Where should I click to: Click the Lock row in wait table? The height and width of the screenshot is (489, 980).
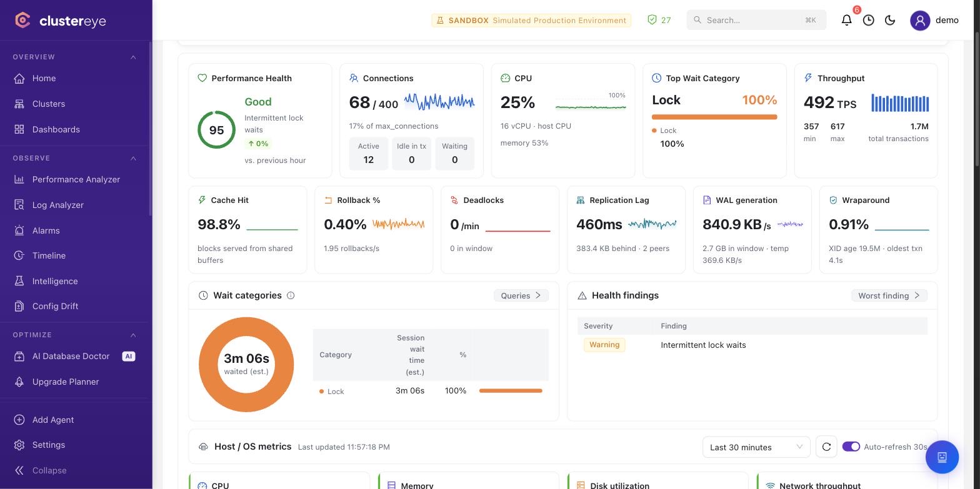[431, 391]
